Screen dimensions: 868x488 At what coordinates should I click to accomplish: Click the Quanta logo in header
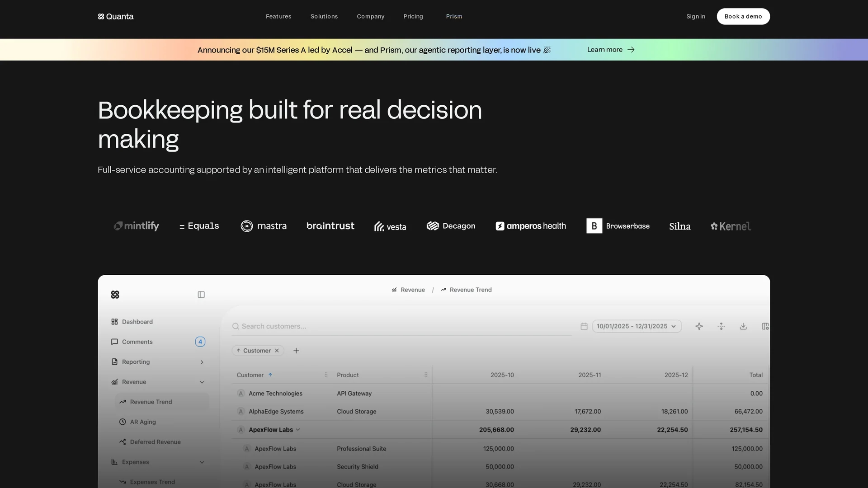(x=116, y=16)
